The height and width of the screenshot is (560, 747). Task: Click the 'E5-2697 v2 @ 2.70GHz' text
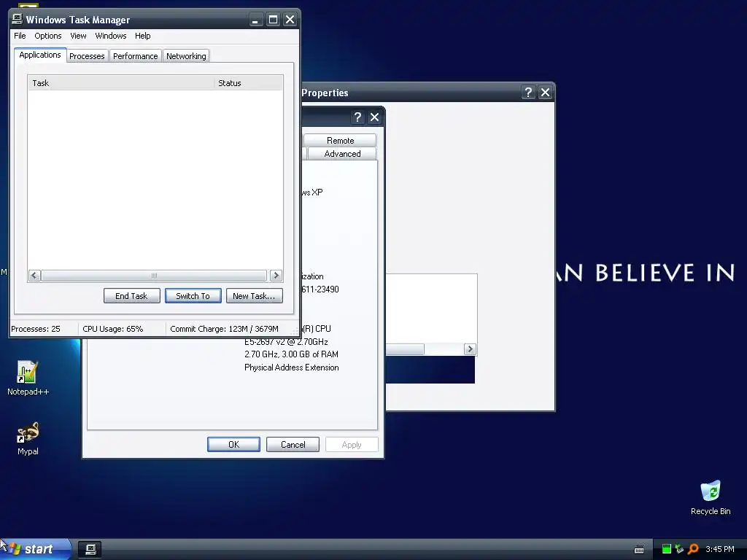click(x=286, y=341)
